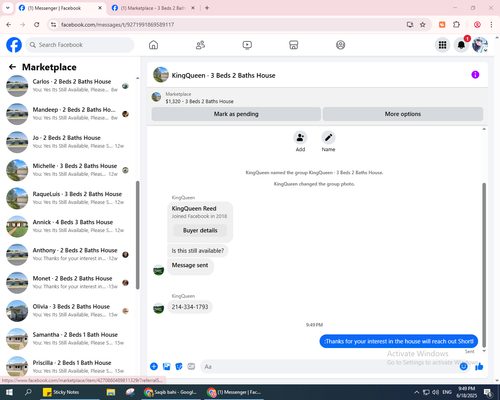This screenshot has width=500, height=400.
Task: Click the Name pencil icon
Action: (x=328, y=137)
